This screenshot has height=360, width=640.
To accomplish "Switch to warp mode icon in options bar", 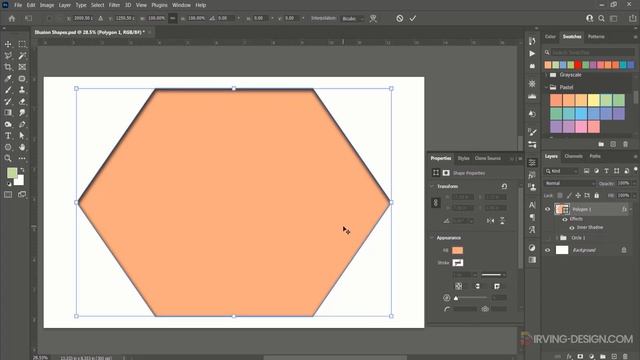I will point(373,18).
